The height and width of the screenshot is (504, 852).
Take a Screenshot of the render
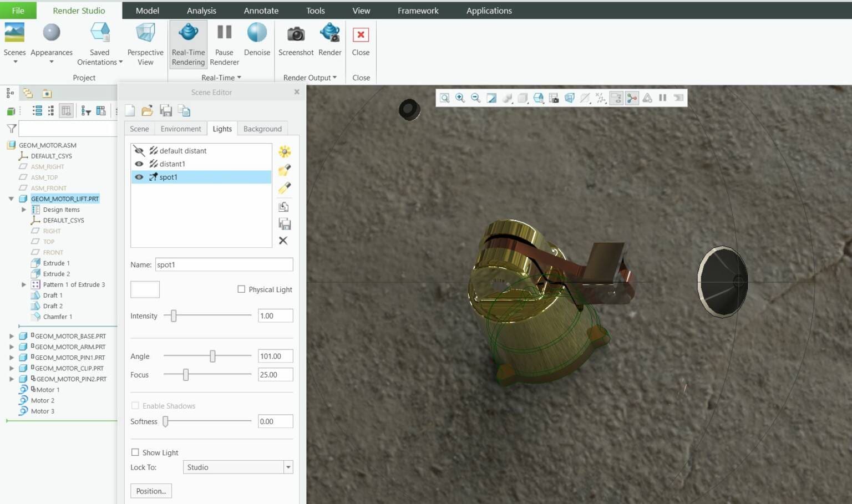click(x=296, y=40)
